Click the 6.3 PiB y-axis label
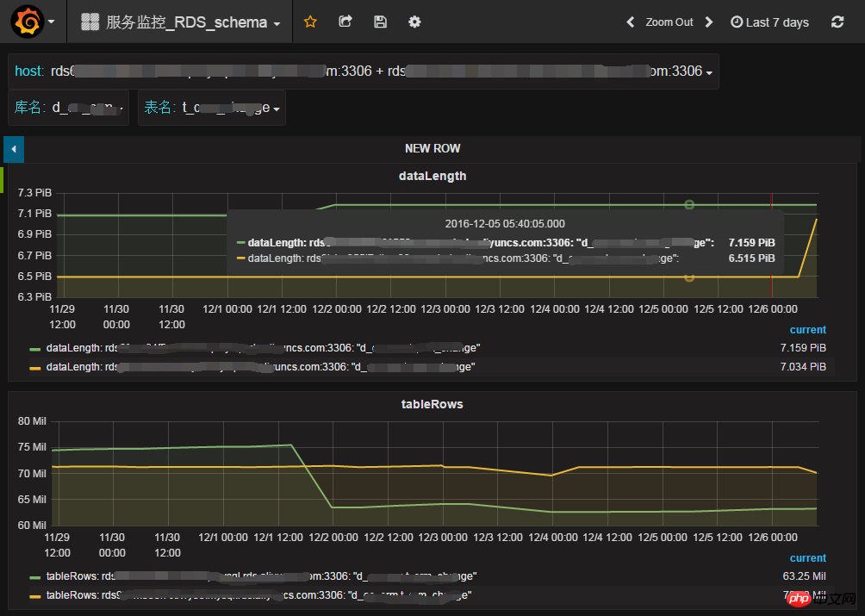Viewport: 865px width, 616px height. [34, 296]
